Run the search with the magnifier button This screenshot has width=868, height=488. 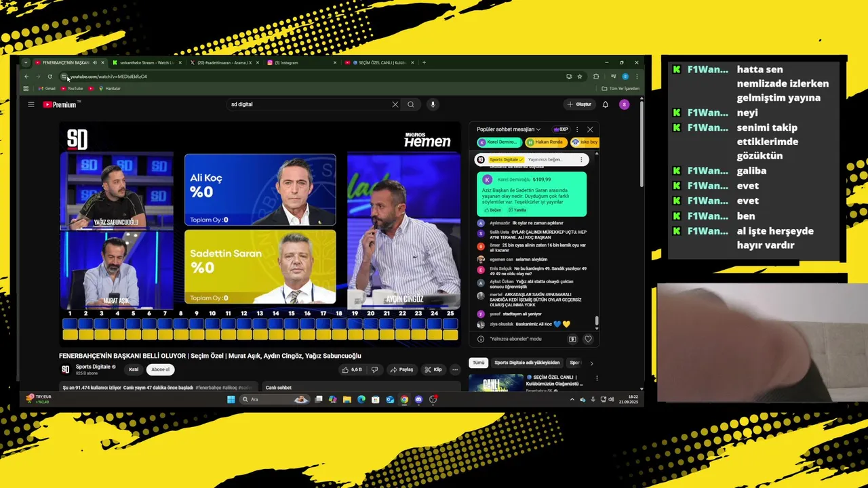click(x=410, y=104)
